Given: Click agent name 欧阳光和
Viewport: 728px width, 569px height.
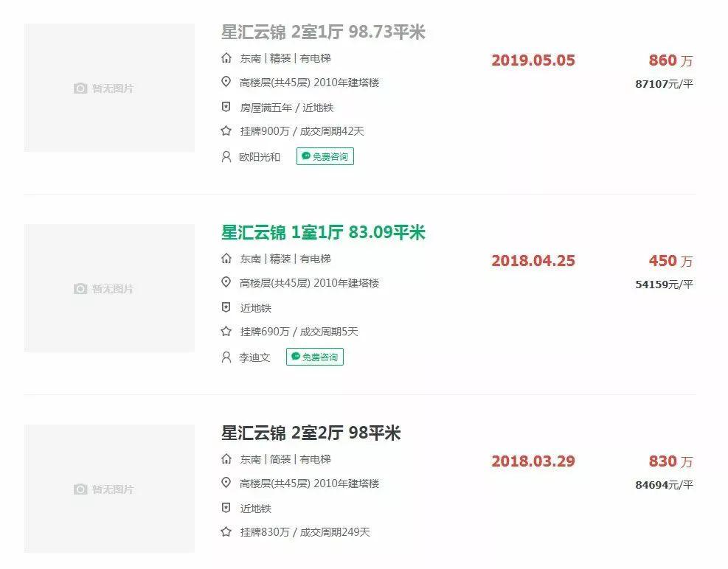Looking at the screenshot, I should click(260, 157).
